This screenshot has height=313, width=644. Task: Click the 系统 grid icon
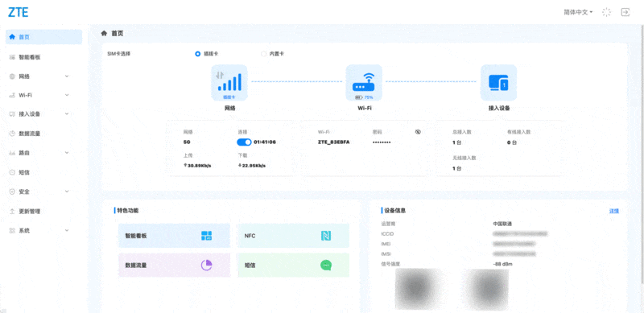tap(12, 230)
